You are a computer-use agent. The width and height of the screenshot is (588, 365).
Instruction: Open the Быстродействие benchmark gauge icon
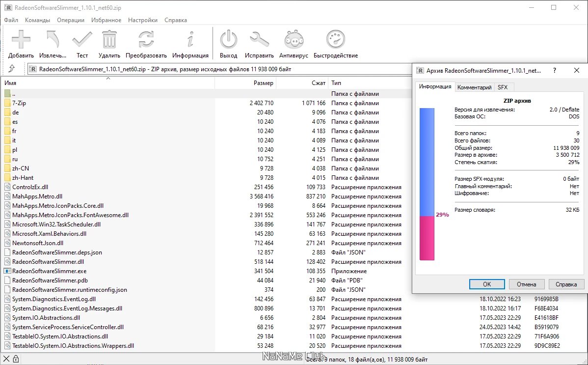336,39
